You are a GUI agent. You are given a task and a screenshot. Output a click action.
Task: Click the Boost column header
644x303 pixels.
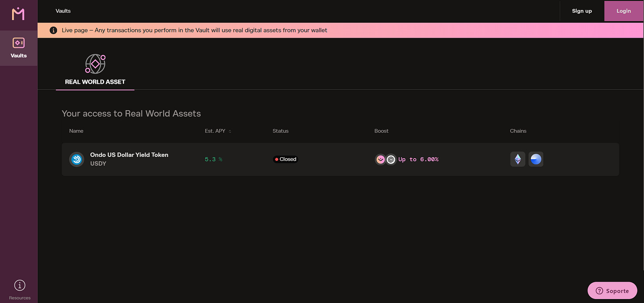point(381,131)
